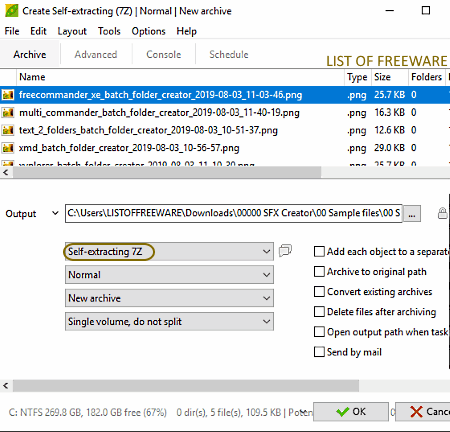
Task: Click the text_2_folders png file icon
Action: point(8,130)
